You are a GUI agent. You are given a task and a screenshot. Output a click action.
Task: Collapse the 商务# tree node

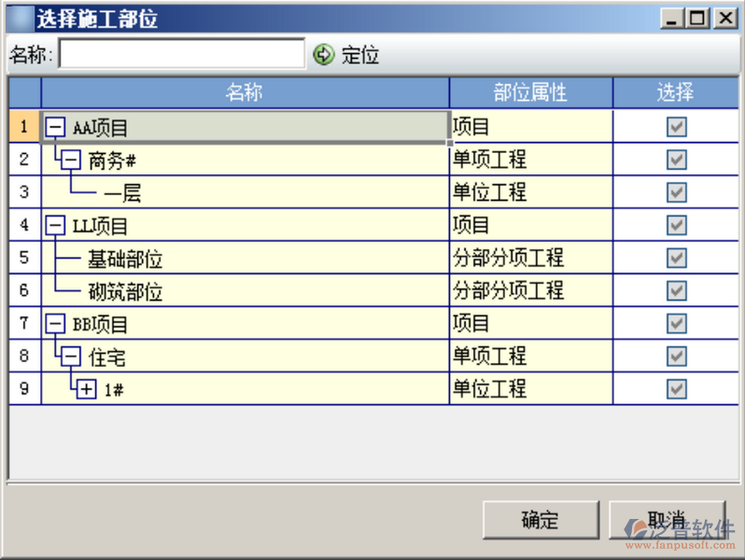point(71,161)
